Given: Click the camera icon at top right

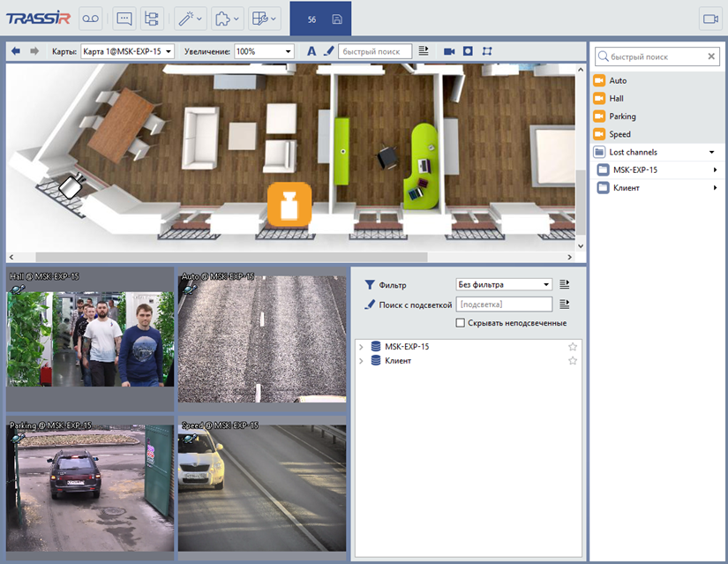Looking at the screenshot, I should [709, 19].
